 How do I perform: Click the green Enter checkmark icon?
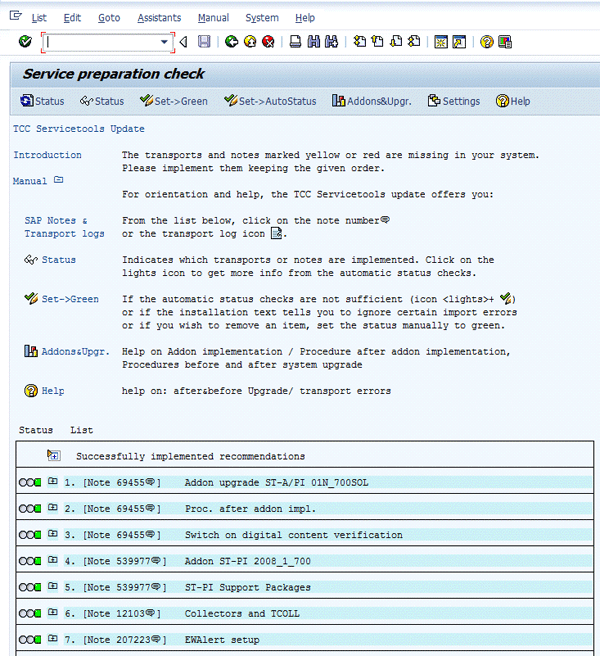25,42
